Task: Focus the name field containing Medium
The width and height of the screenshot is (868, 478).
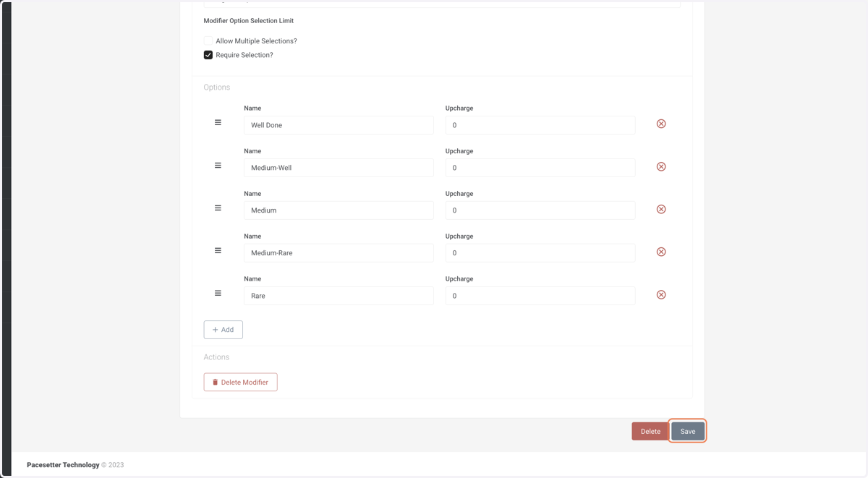Action: tap(339, 210)
